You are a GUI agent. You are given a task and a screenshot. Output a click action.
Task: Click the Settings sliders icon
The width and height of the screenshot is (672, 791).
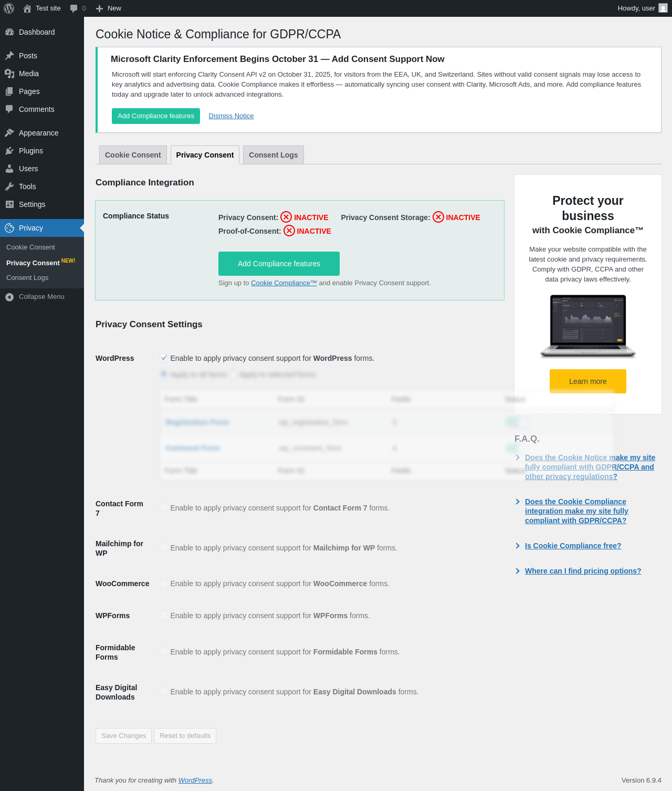[x=9, y=204]
